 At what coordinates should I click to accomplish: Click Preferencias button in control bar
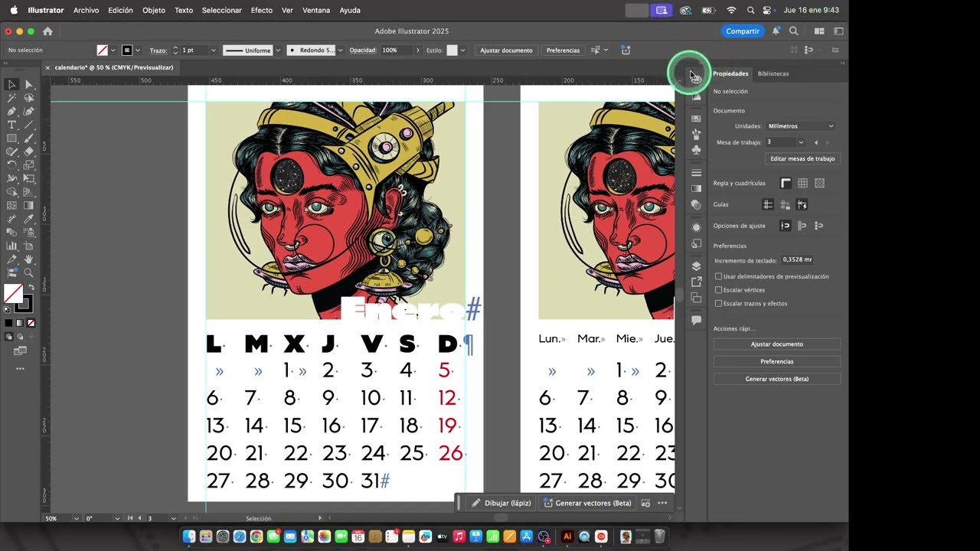tap(563, 51)
